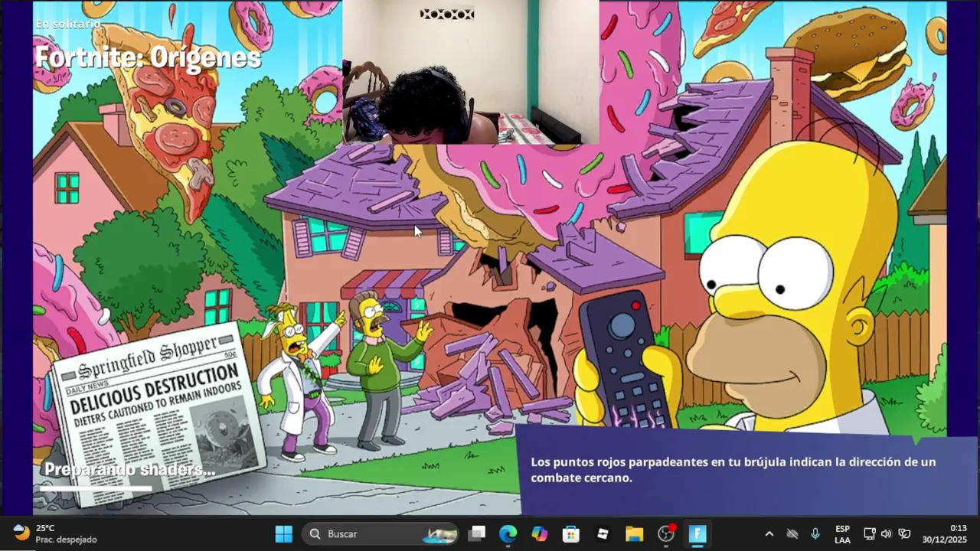Expand the hidden system tray icons
The height and width of the screenshot is (551, 980).
(x=769, y=534)
